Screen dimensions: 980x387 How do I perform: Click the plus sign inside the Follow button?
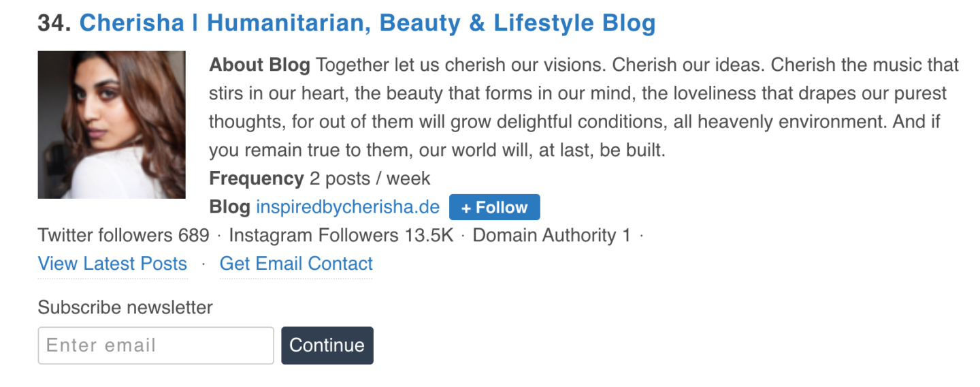pos(466,208)
